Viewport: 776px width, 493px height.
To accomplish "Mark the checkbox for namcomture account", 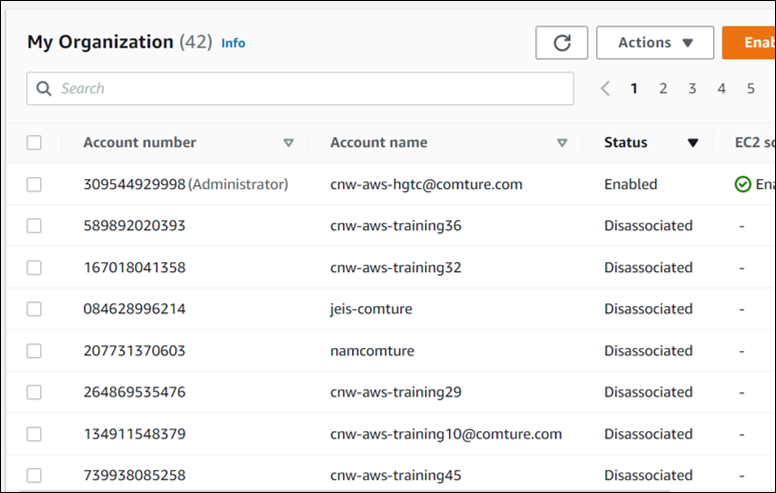I will pyautogui.click(x=34, y=351).
